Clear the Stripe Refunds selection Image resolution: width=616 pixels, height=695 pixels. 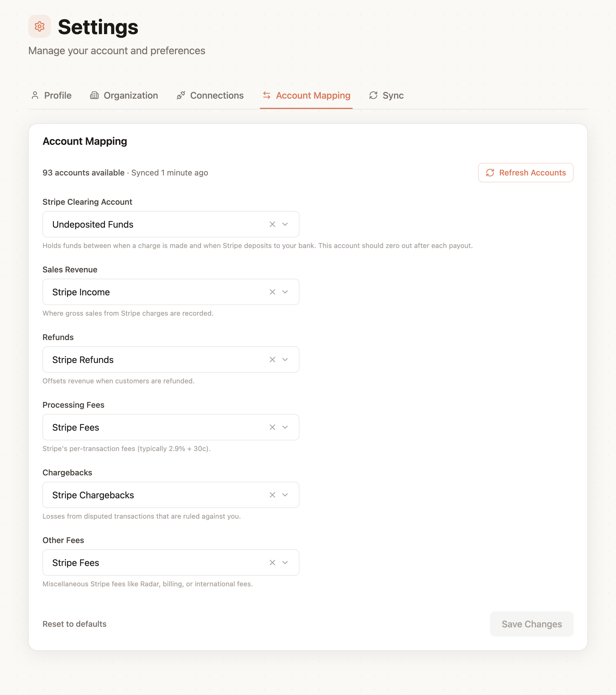click(272, 360)
